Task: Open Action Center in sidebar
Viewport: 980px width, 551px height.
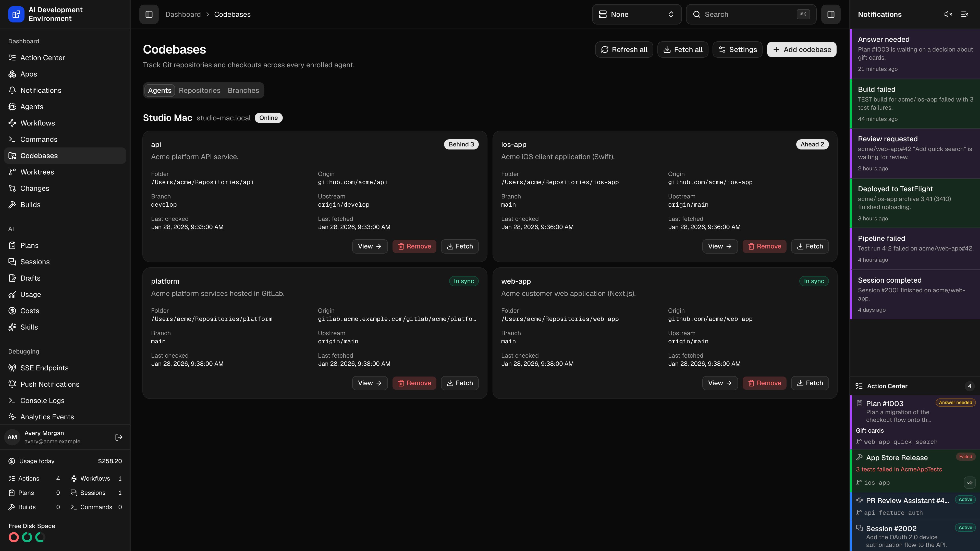Action: (x=65, y=58)
